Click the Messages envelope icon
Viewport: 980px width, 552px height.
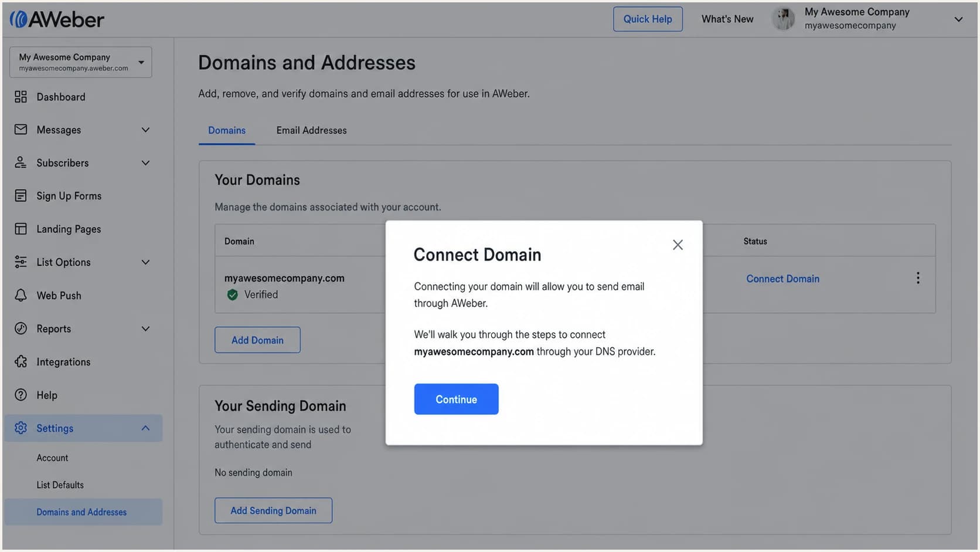(x=21, y=130)
